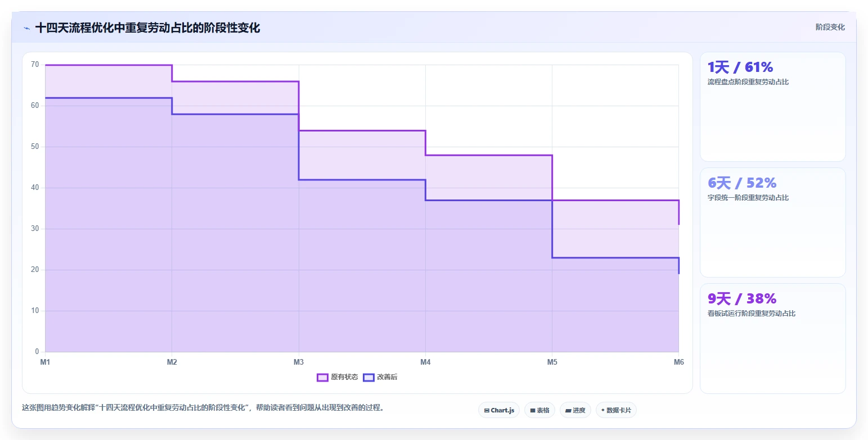Click the 70 y-axis label
The height and width of the screenshot is (440, 868).
pyautogui.click(x=35, y=65)
